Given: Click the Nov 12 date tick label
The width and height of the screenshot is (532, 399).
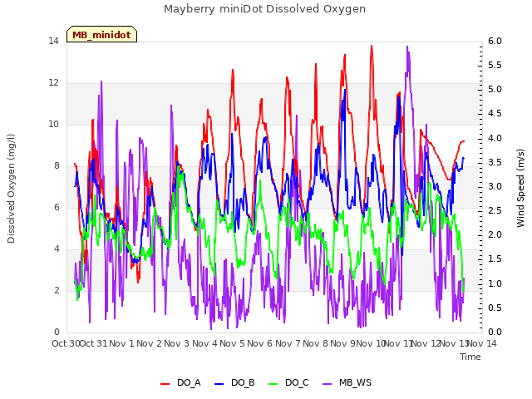Looking at the screenshot, I should pos(426,343).
